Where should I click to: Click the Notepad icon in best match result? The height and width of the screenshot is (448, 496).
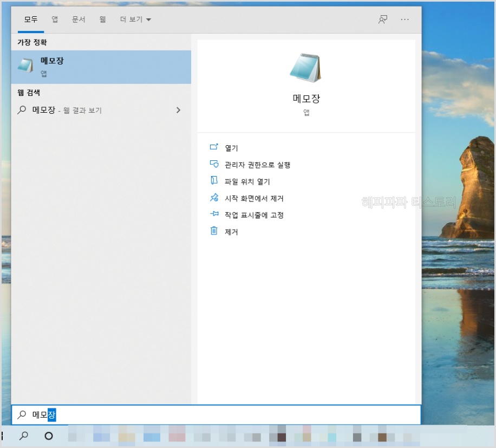coord(25,65)
